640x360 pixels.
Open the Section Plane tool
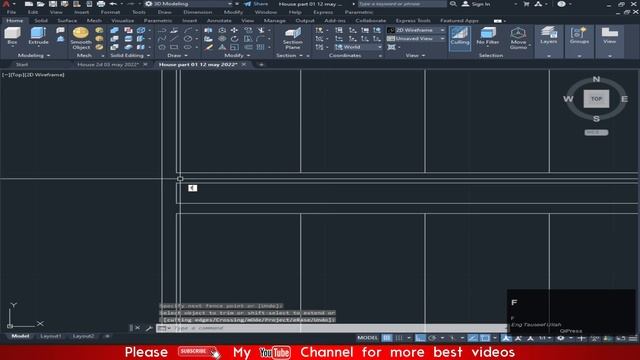tap(293, 38)
